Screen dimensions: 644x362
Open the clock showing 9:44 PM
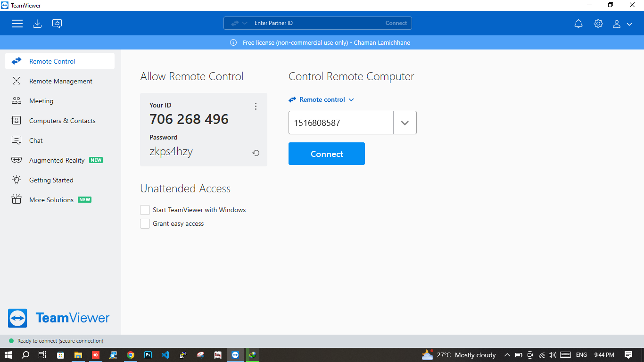pos(604,355)
